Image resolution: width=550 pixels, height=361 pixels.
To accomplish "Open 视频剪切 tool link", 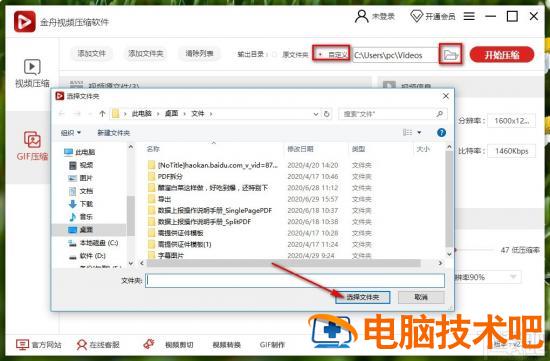I will 179,345.
